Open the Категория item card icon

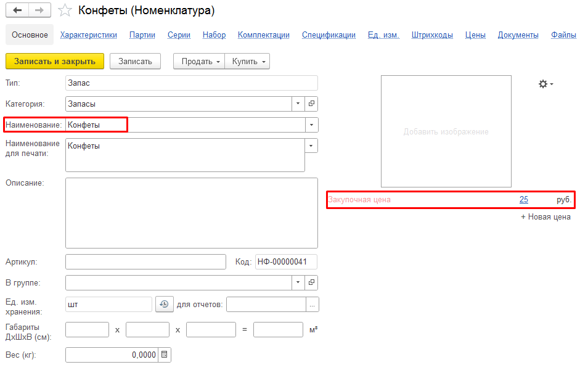coord(311,104)
